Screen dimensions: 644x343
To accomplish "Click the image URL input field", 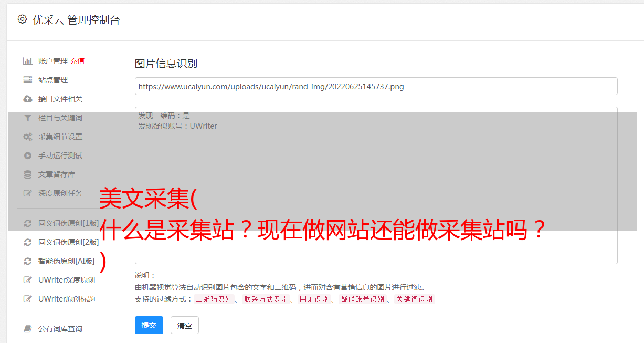I will pyautogui.click(x=376, y=86).
